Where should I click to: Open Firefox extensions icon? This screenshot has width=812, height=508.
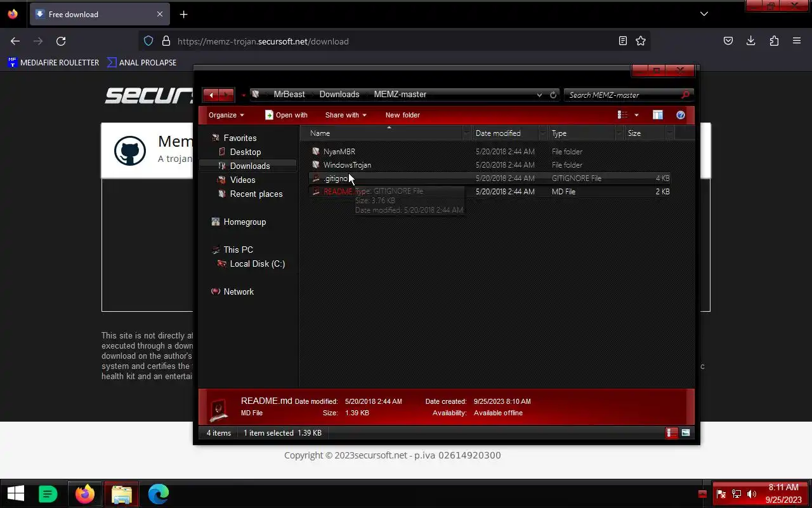click(x=774, y=41)
